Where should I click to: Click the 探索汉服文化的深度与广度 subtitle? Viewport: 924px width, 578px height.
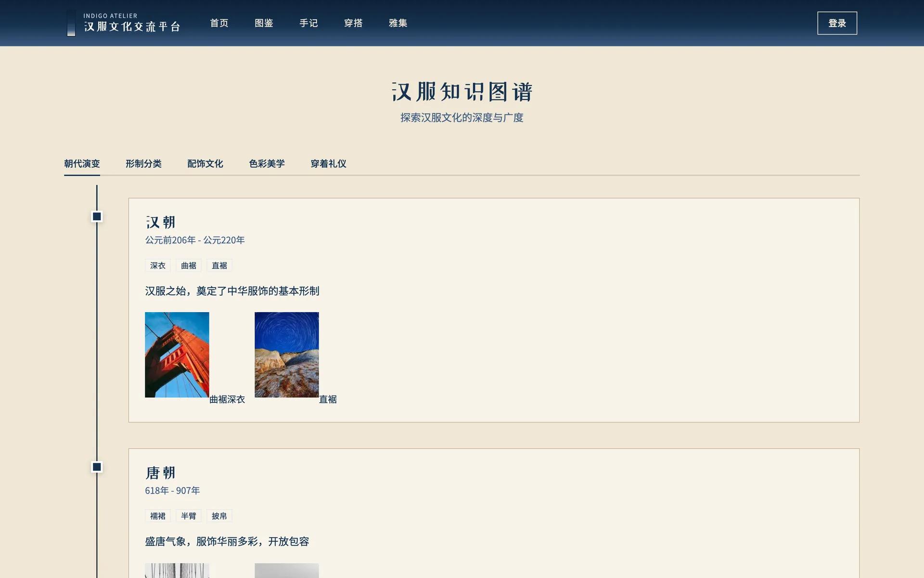point(462,118)
